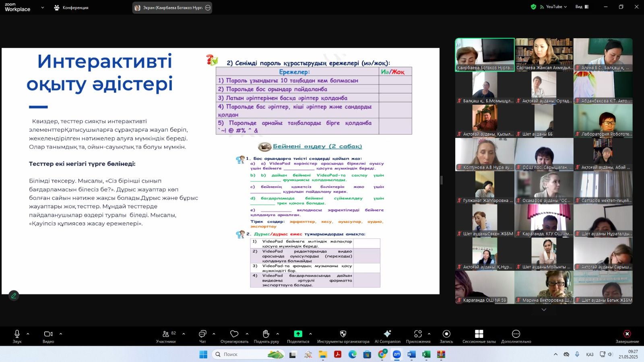644x362 pixels.
Task: Start recording with Запись button
Action: pyautogui.click(x=446, y=334)
